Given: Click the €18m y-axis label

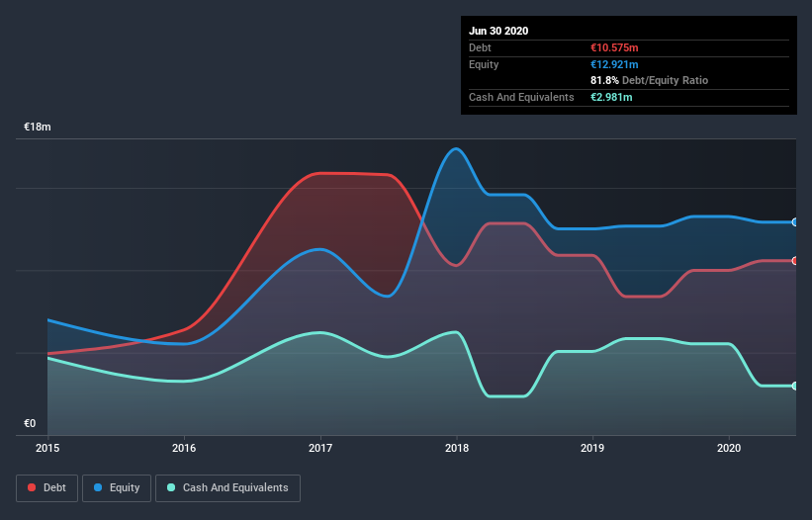Looking at the screenshot, I should coord(38,127).
